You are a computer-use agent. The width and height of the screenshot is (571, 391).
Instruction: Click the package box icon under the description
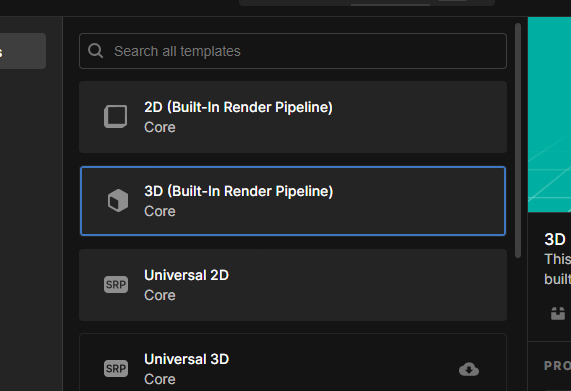click(558, 313)
